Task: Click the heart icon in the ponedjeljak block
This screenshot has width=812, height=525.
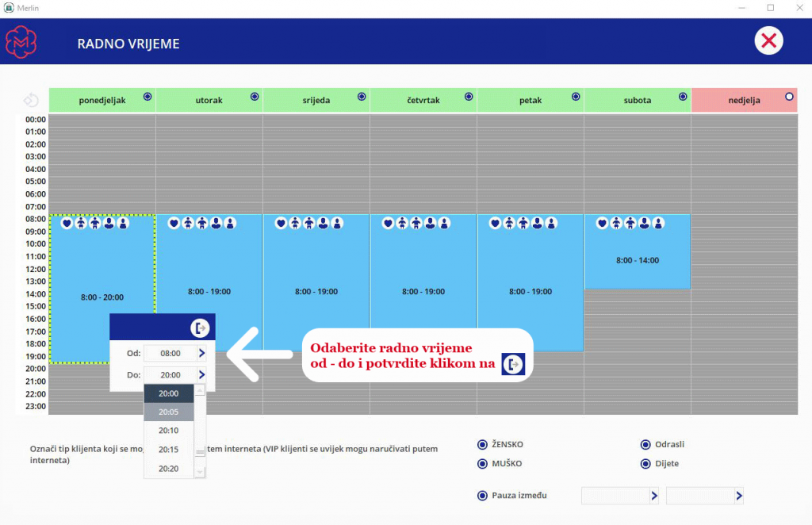Action: point(67,223)
